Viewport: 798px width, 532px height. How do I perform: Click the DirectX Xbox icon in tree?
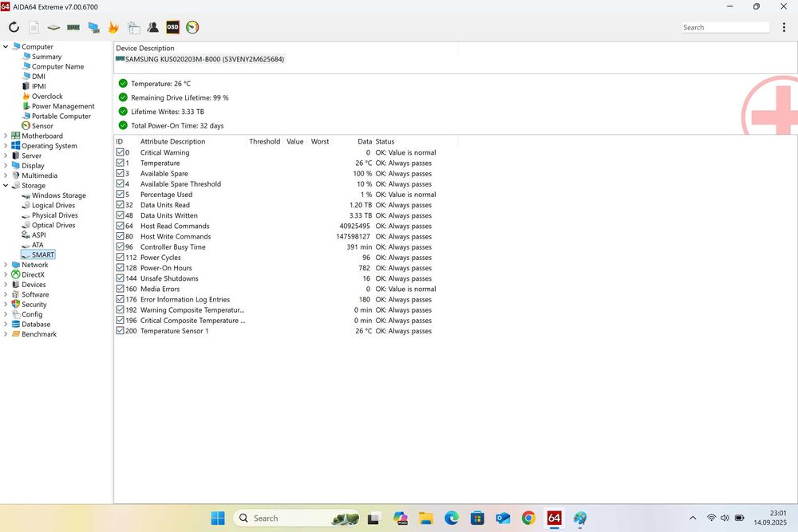pyautogui.click(x=16, y=274)
